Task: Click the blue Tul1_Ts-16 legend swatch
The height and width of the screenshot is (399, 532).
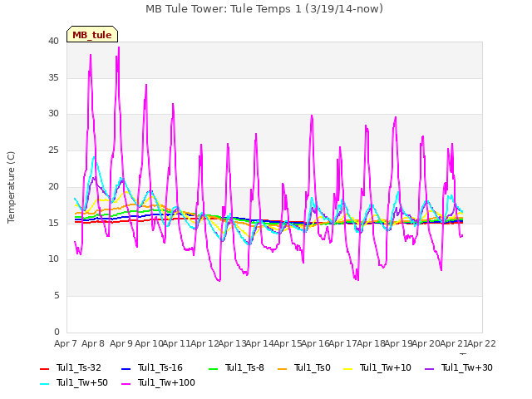Action: [x=126, y=368]
